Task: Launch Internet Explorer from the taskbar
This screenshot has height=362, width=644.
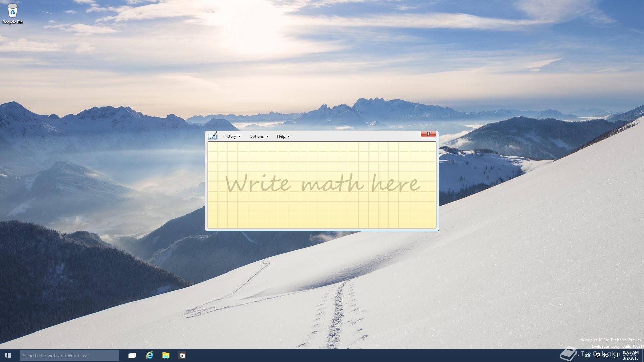Action: (x=149, y=355)
